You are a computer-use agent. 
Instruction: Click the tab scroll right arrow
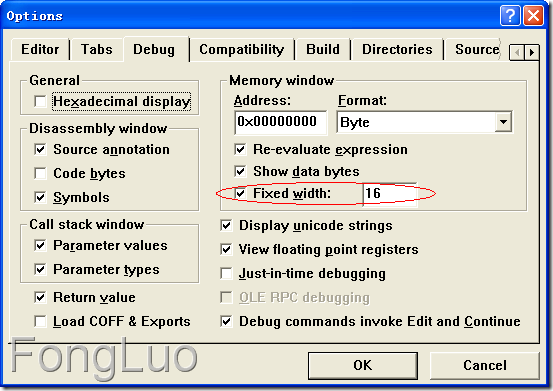tap(532, 53)
